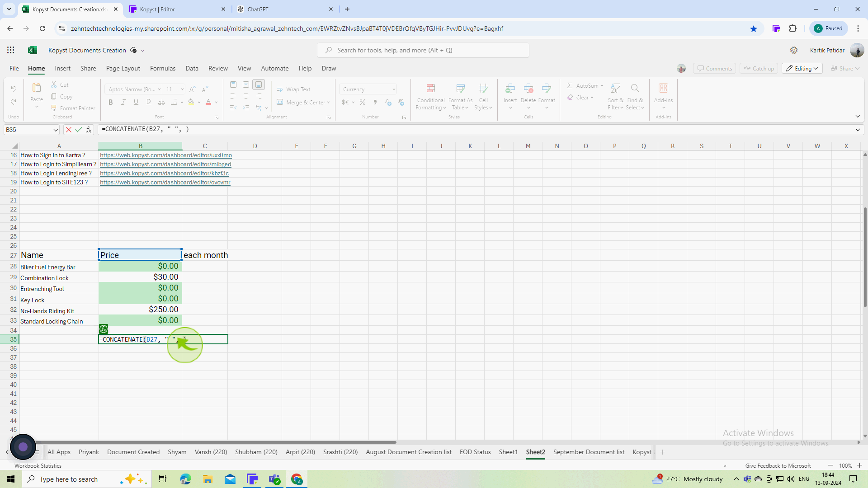Open the EOD Status sheet tab
The width and height of the screenshot is (868, 488).
point(475,452)
